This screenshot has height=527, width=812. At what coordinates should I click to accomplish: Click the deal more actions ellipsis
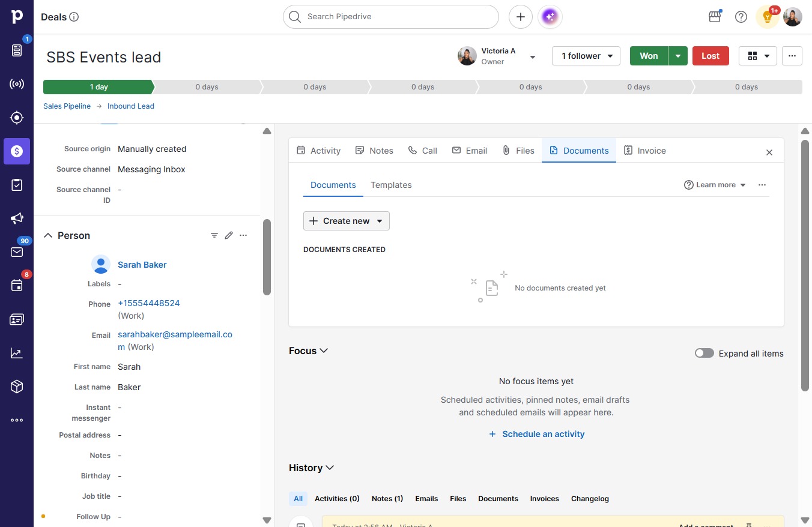pyautogui.click(x=792, y=56)
